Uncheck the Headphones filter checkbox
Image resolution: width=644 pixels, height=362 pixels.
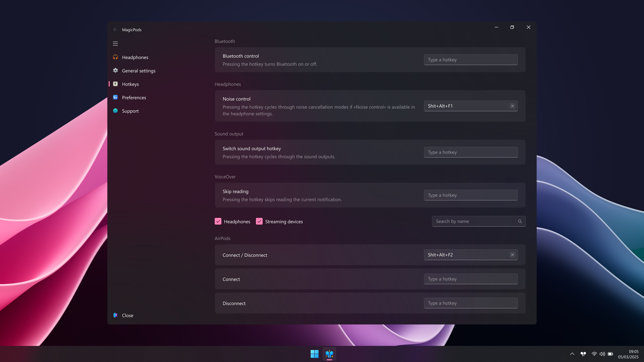[218, 221]
